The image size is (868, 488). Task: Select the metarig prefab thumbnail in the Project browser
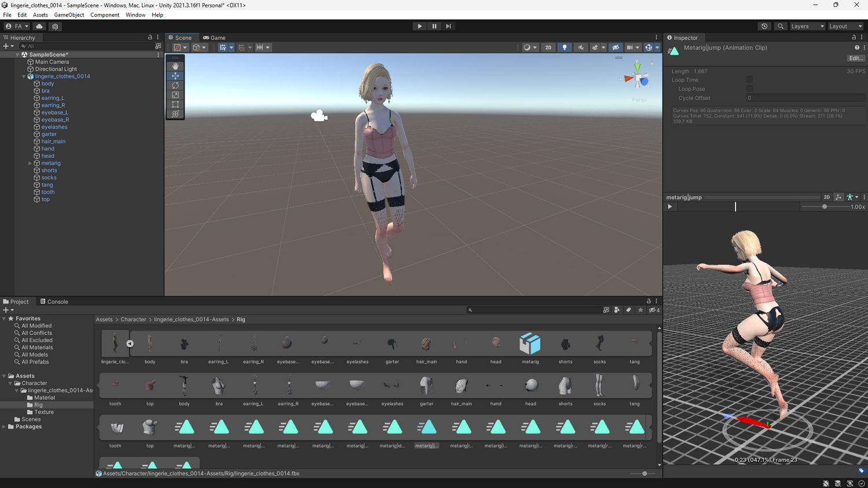530,344
